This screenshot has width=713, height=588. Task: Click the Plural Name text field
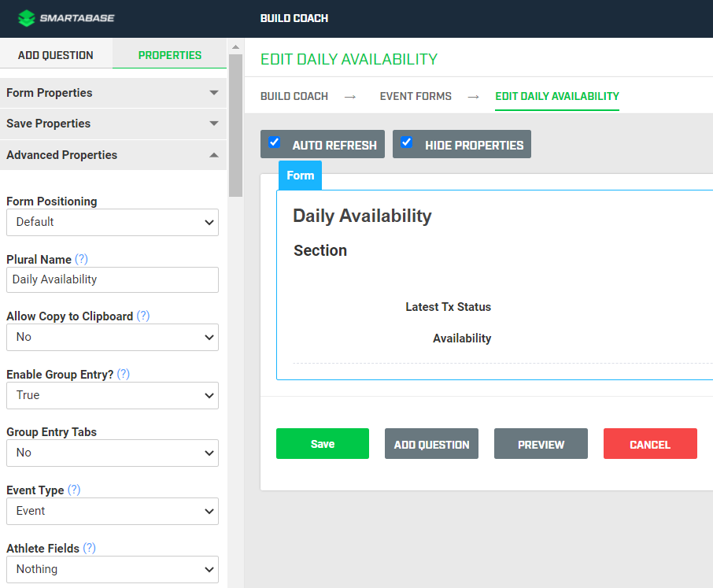coord(113,279)
